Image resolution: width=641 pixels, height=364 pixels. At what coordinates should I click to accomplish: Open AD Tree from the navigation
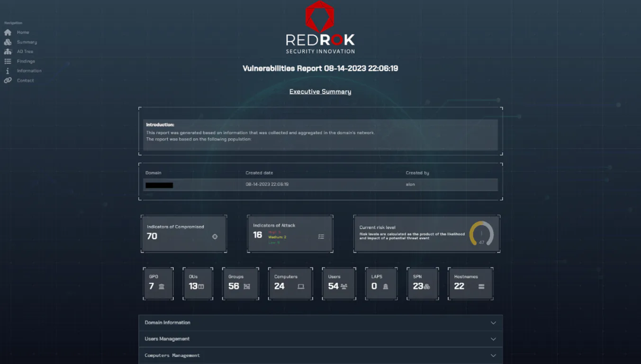[25, 52]
